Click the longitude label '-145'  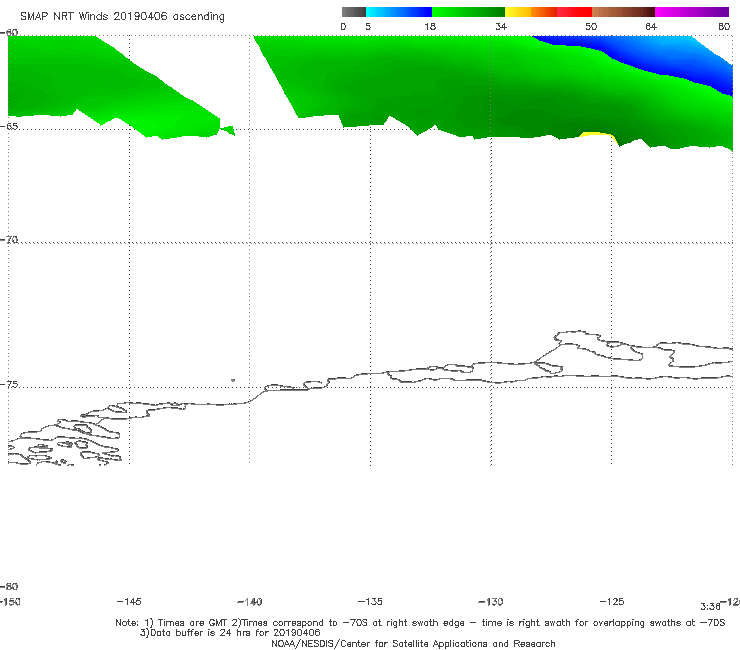129,601
